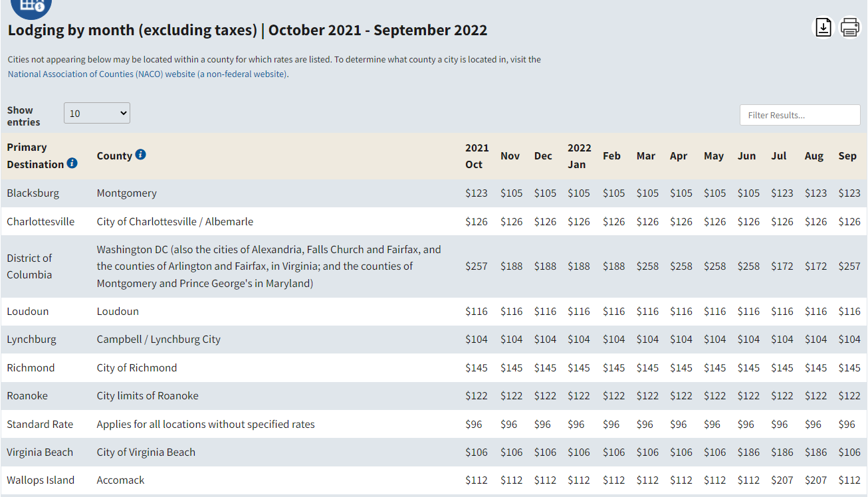Select the Loudoun destination cell
The height and width of the screenshot is (497, 868).
coord(27,311)
